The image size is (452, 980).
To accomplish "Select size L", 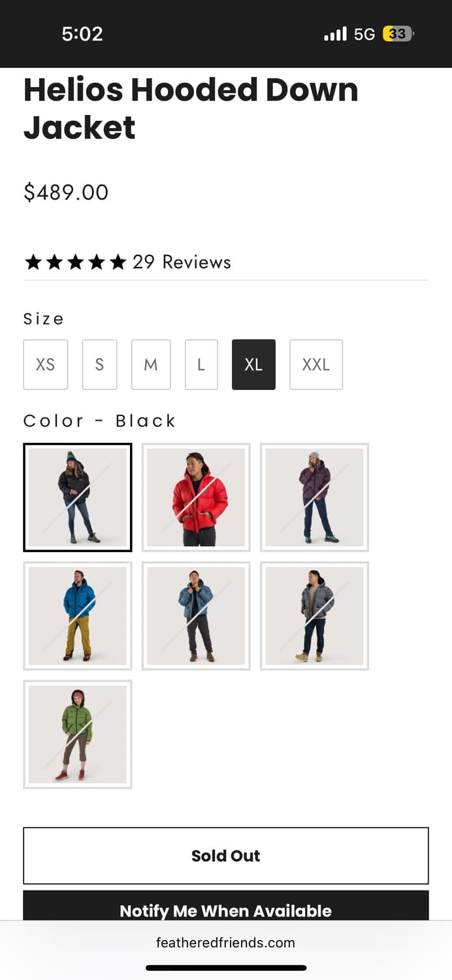I will (201, 365).
